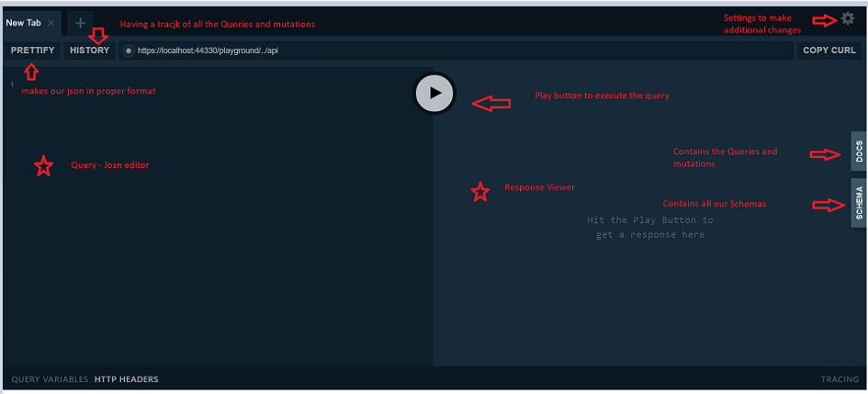This screenshot has width=868, height=394.
Task: Click the endpoint URL field
Action: pyautogui.click(x=456, y=51)
